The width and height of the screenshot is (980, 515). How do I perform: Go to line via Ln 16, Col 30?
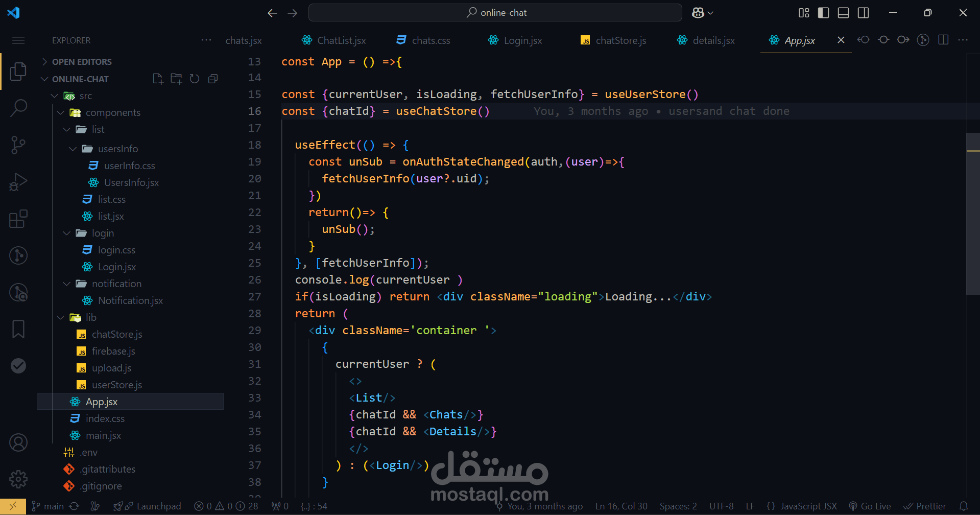tap(622, 506)
